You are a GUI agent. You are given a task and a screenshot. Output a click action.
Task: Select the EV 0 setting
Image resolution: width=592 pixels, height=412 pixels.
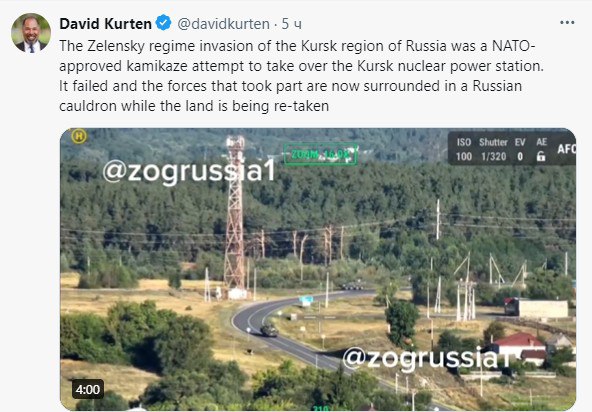click(520, 149)
